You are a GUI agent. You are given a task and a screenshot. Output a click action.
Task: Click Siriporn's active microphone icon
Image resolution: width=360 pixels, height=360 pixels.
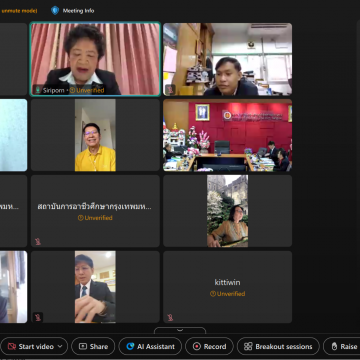click(38, 90)
